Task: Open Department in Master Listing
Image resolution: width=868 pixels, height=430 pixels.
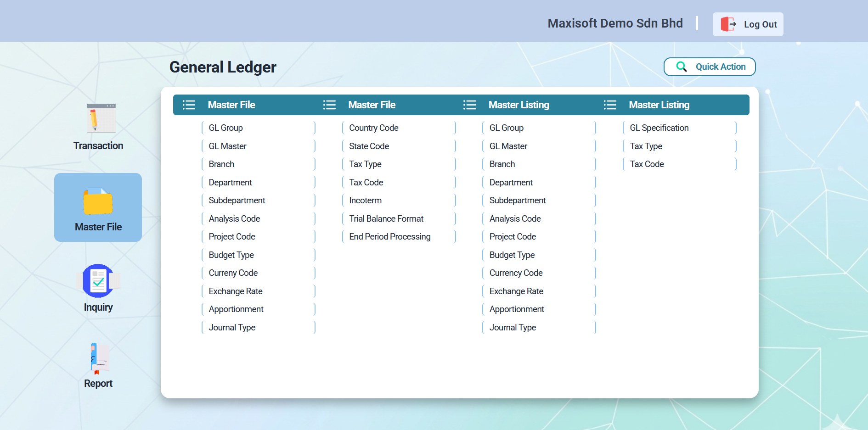Action: [539, 182]
